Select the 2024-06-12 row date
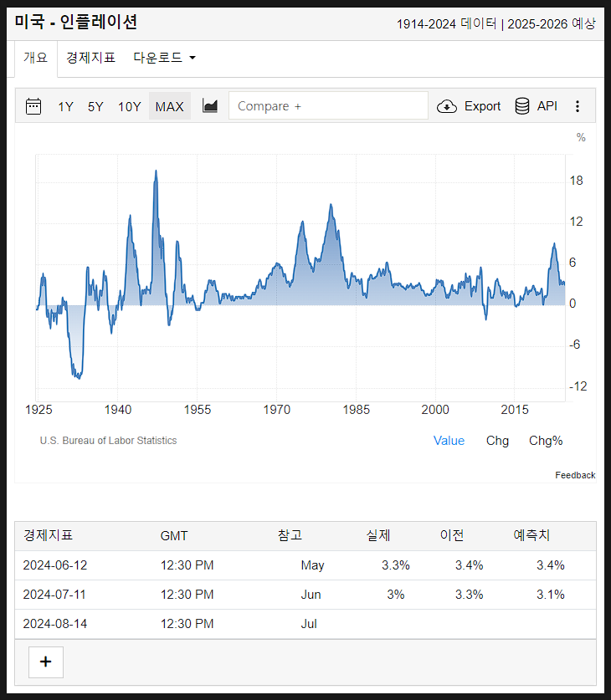 (x=55, y=565)
